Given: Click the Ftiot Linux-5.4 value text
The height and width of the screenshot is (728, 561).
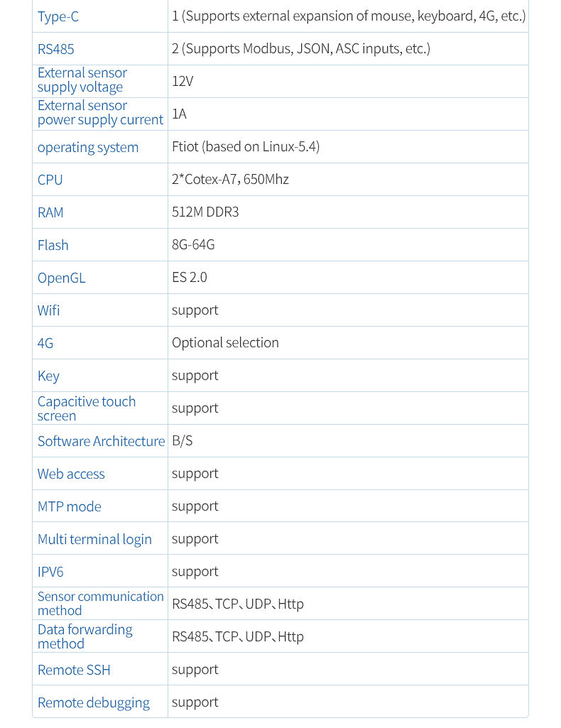Looking at the screenshot, I should (x=246, y=147).
